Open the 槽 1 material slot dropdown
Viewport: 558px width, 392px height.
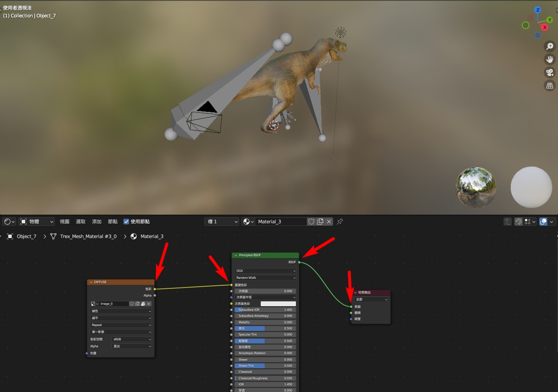tap(222, 222)
